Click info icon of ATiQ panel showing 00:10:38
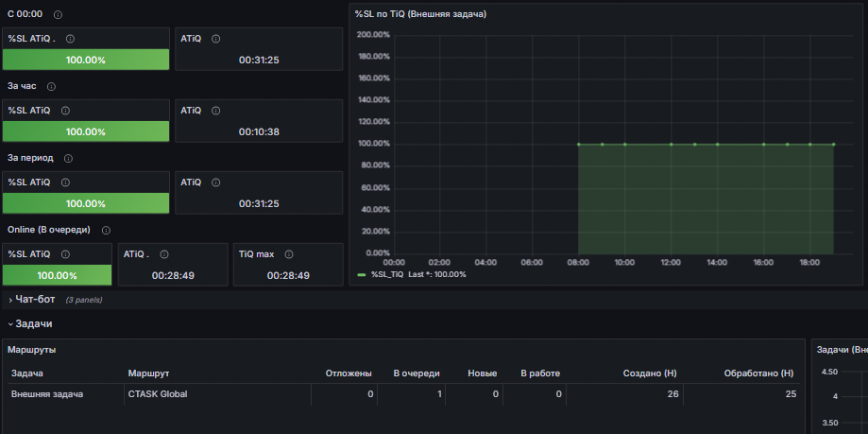 pos(216,111)
